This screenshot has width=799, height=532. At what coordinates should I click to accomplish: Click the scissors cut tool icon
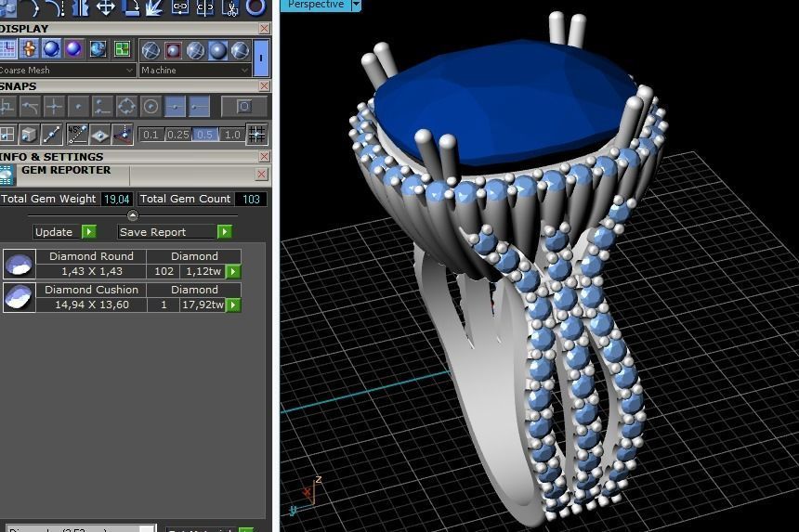pyautogui.click(x=232, y=7)
